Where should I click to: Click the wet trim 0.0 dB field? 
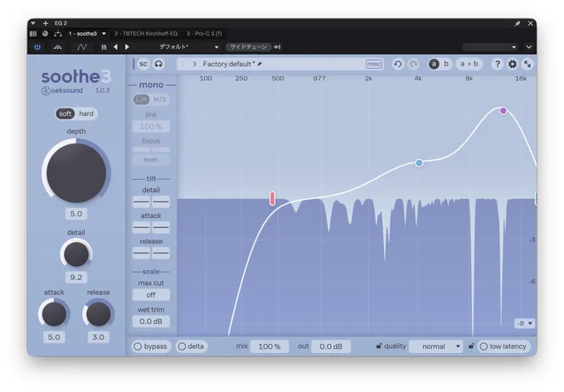coord(151,322)
